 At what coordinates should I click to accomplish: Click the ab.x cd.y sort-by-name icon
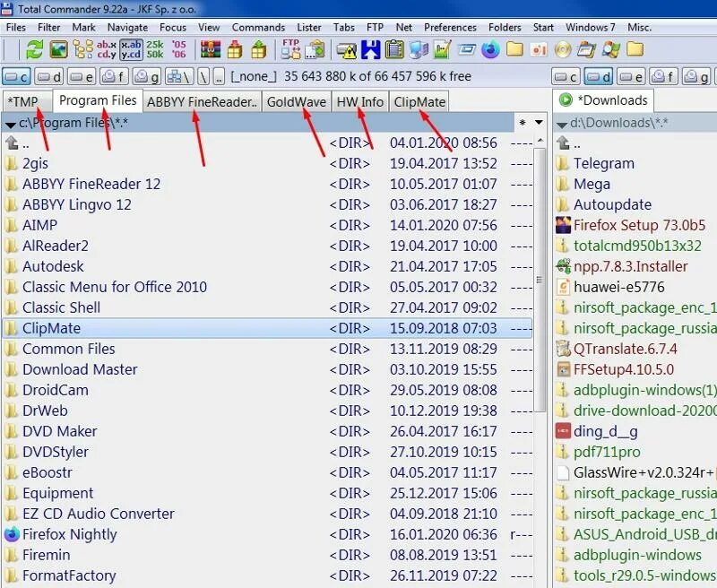[106, 49]
